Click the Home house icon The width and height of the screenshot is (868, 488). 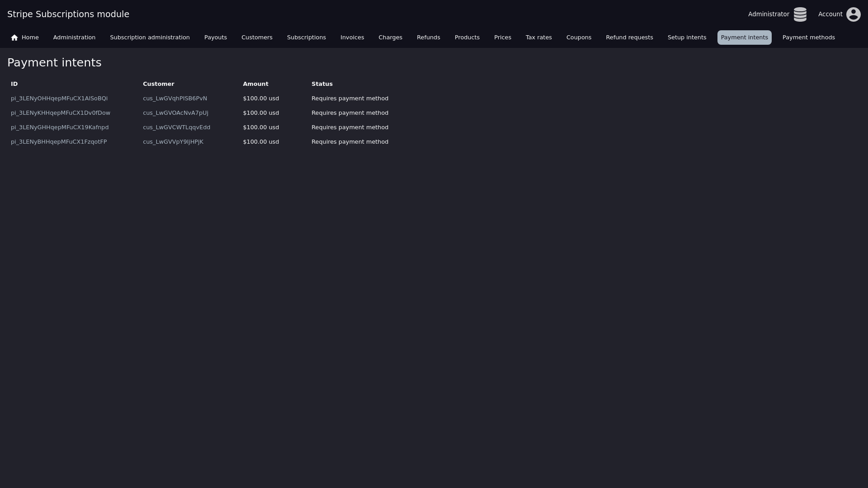pyautogui.click(x=14, y=38)
